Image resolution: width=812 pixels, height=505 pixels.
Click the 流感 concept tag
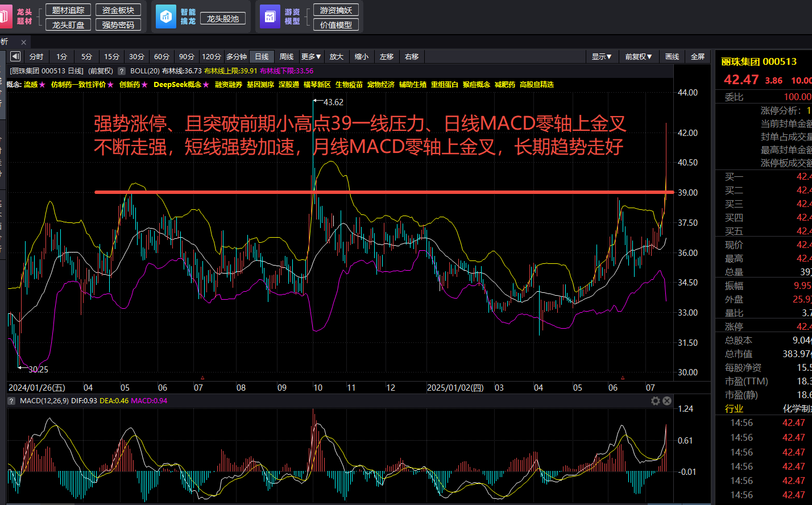pyautogui.click(x=31, y=85)
